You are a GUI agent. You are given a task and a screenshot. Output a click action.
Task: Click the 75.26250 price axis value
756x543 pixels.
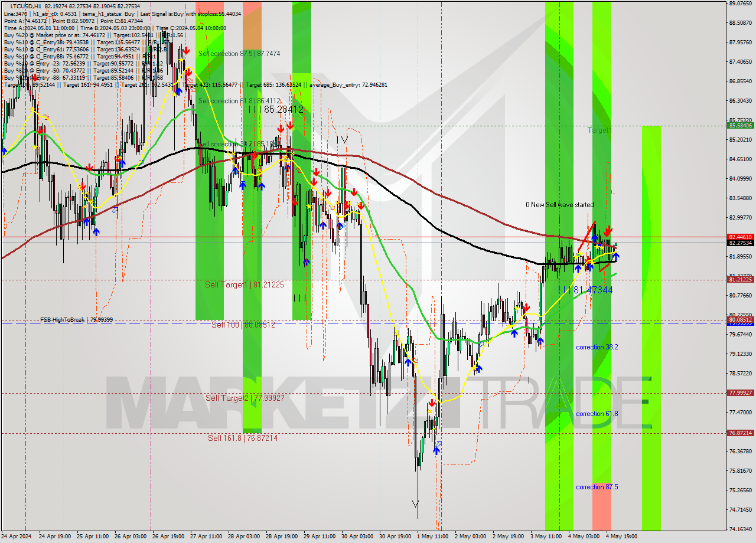(x=741, y=490)
